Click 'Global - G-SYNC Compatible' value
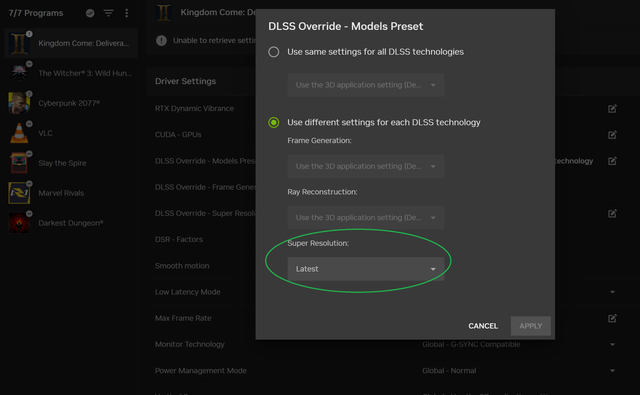This screenshot has width=640, height=395. (471, 344)
